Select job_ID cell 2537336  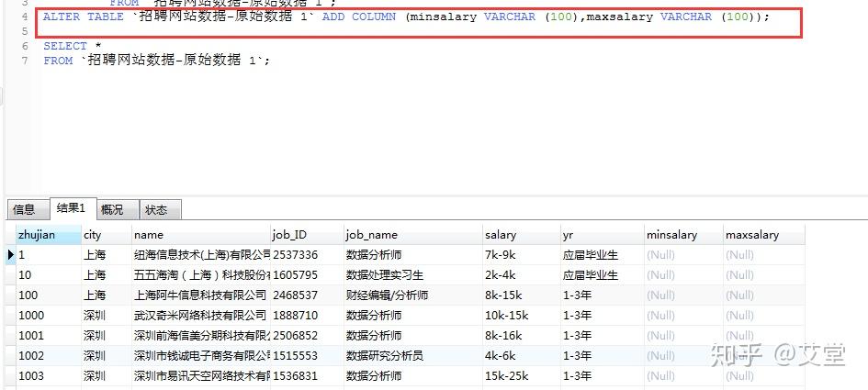[x=307, y=255]
